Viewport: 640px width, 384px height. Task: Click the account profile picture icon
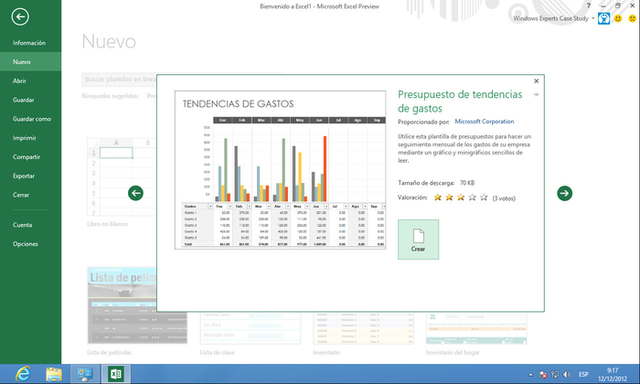604,18
